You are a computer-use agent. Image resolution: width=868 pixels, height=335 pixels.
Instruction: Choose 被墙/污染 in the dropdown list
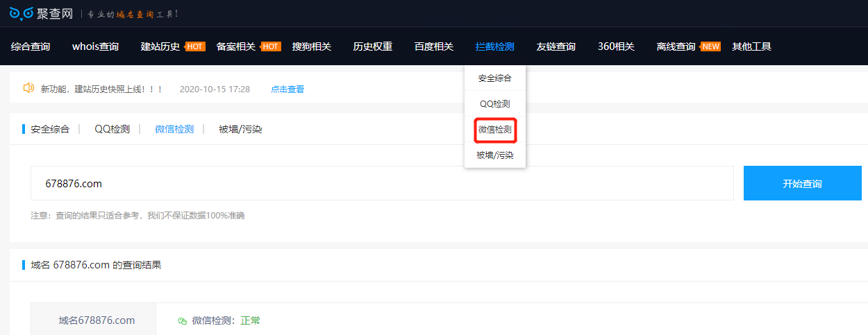(494, 155)
